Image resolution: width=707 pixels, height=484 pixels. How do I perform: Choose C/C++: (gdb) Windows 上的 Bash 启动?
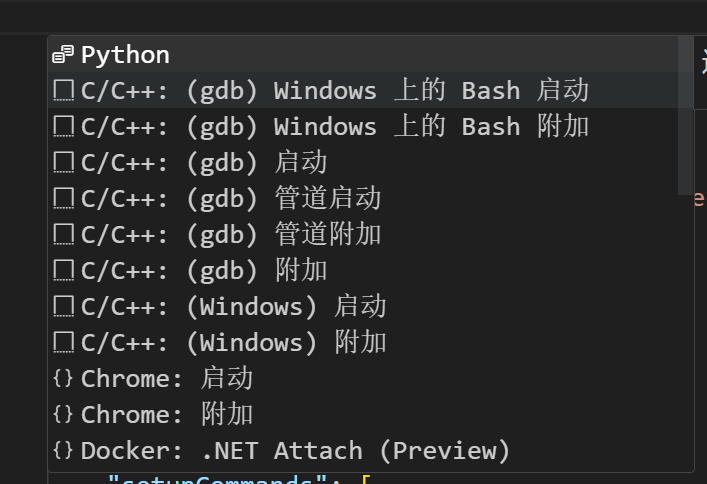363,90
